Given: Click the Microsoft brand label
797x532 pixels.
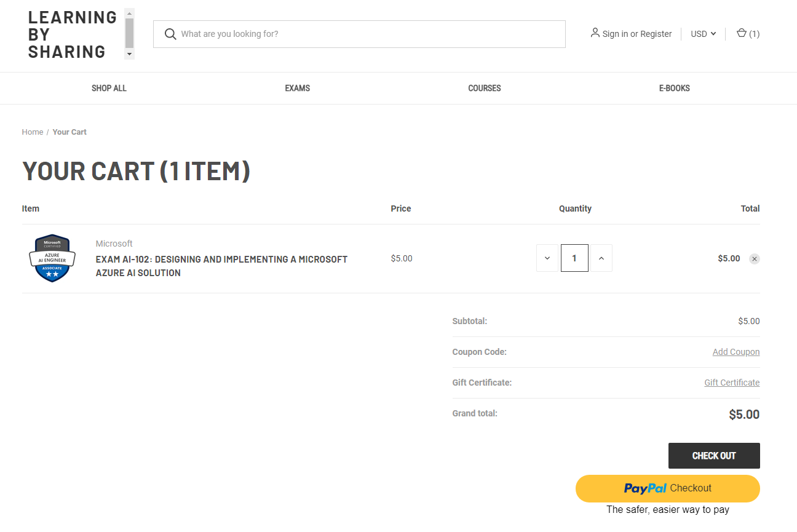Looking at the screenshot, I should click(x=114, y=244).
